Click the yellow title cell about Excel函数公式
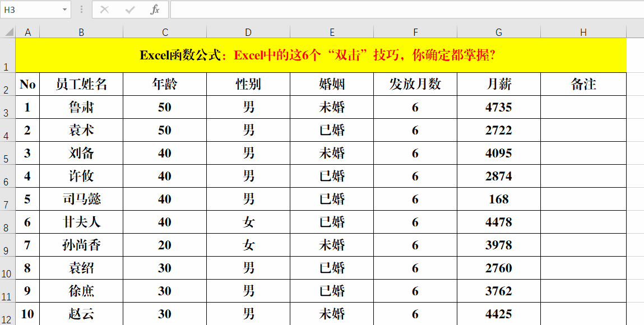The height and width of the screenshot is (325, 644). coord(321,55)
